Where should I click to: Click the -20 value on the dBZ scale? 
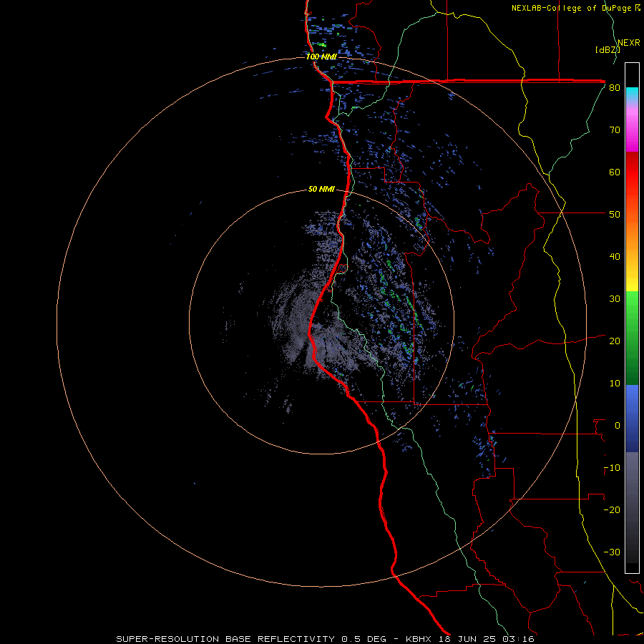[612, 511]
